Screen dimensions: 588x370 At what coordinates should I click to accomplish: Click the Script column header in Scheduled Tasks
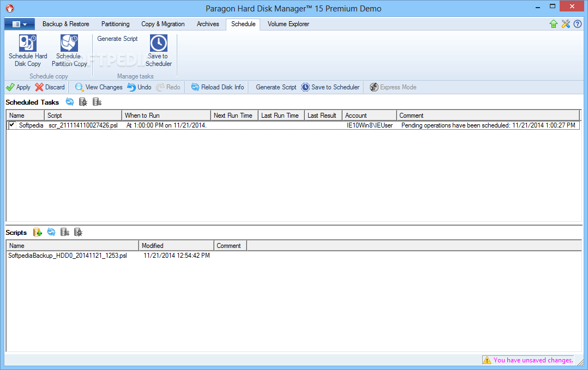[83, 116]
